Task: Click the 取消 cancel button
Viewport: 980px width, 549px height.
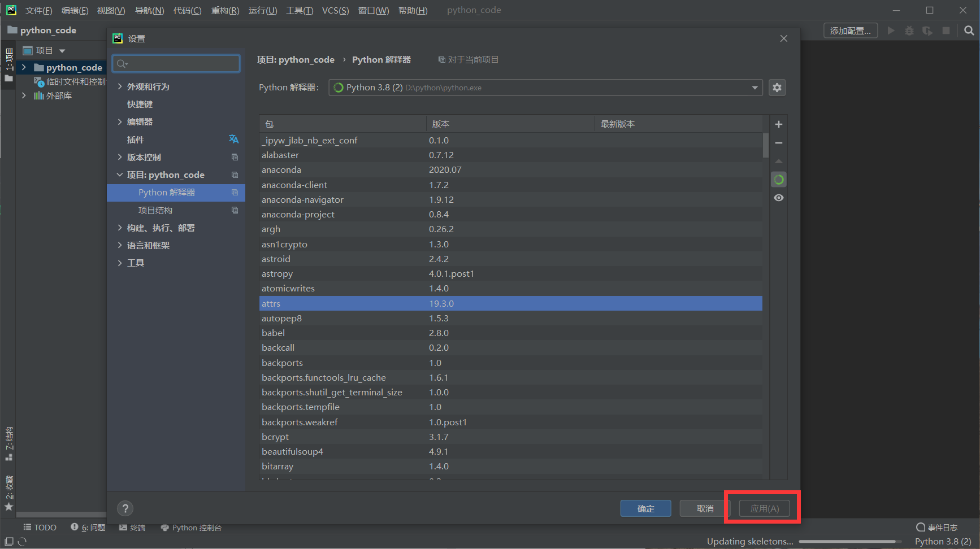Action: [705, 508]
